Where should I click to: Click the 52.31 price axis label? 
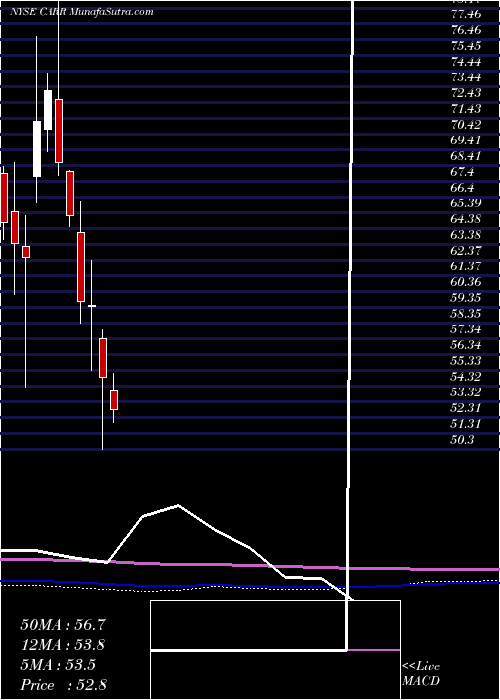466,408
